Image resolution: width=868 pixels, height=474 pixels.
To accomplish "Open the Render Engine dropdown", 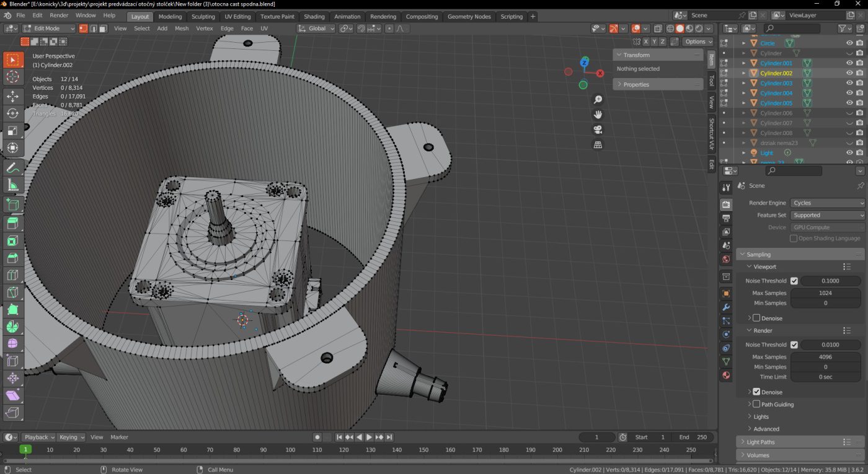I will click(x=827, y=203).
